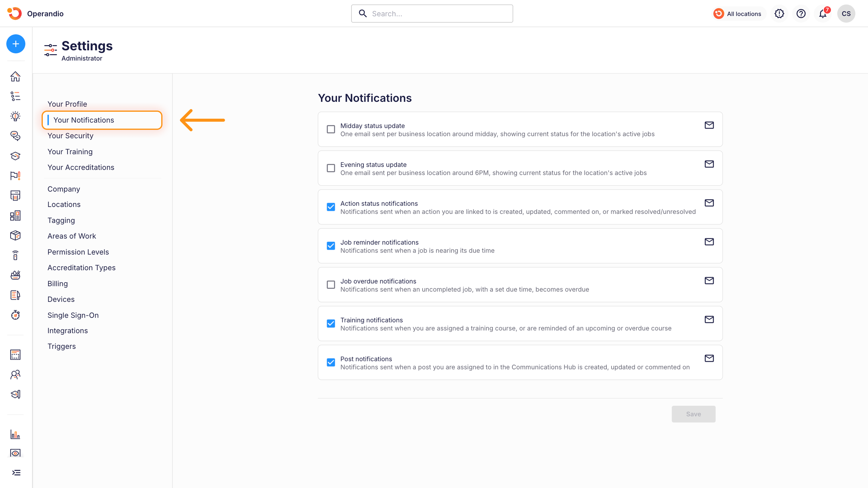Open Company settings
Screen dimensions: 868x488
(64, 189)
